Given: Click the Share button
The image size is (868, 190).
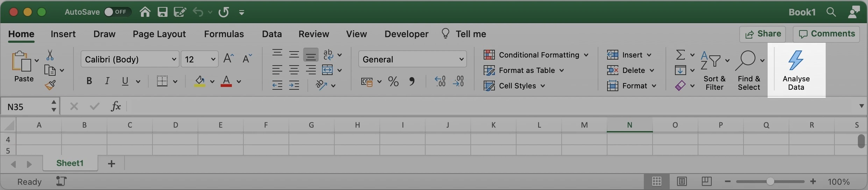Looking at the screenshot, I should [x=762, y=34].
